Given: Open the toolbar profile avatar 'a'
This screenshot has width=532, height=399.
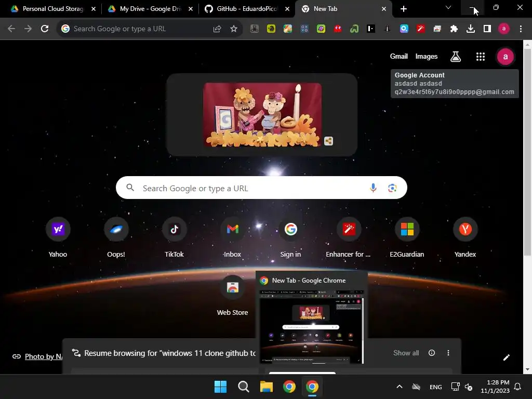Looking at the screenshot, I should (x=504, y=29).
